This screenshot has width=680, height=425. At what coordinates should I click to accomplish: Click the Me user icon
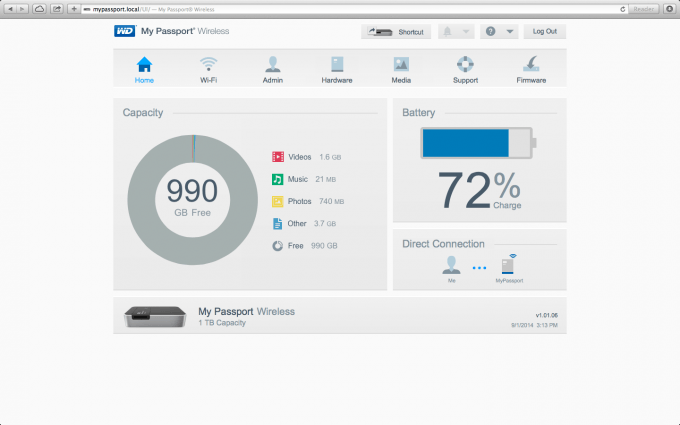coord(451,265)
